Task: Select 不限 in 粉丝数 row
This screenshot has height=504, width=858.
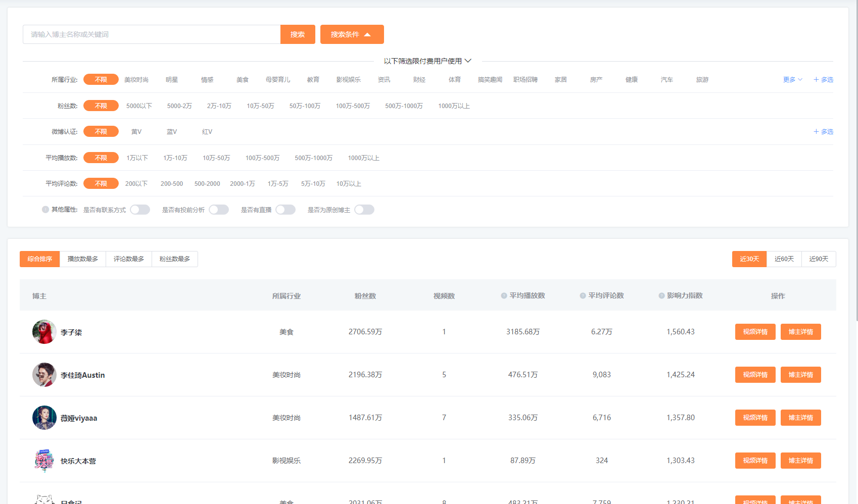Action: click(x=101, y=106)
